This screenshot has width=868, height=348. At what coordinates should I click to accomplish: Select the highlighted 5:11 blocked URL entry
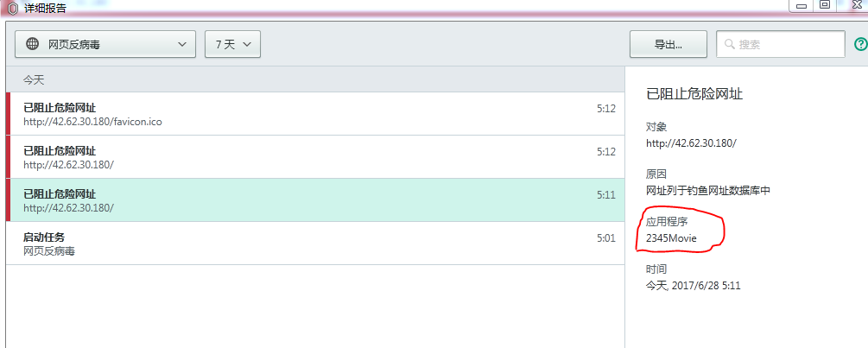tap(311, 200)
